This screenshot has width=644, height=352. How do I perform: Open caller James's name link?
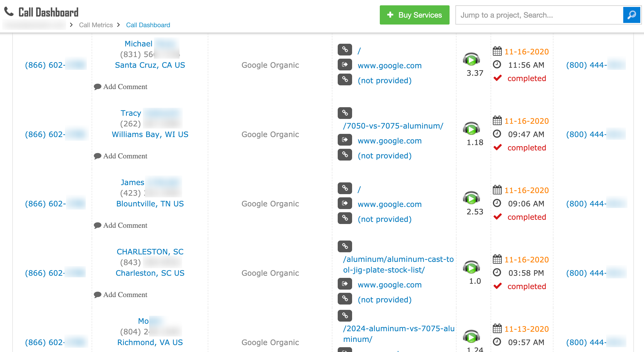(x=132, y=182)
